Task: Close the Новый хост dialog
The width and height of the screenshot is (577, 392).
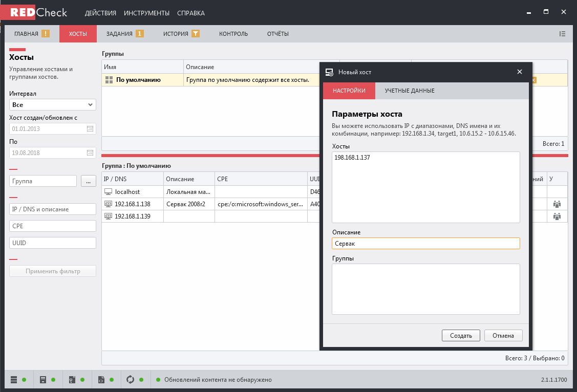Action: 520,72
